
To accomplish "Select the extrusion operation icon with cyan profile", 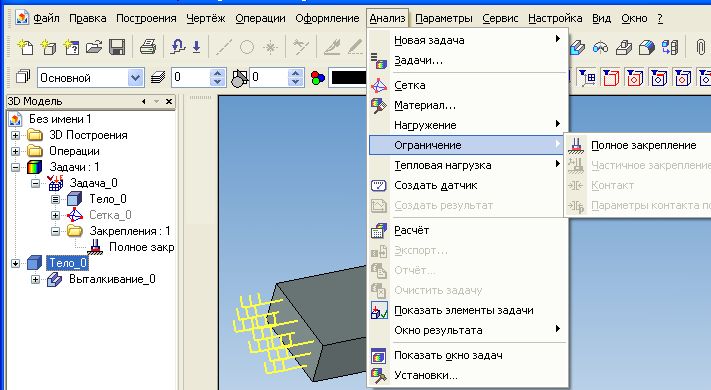I will point(577,47).
